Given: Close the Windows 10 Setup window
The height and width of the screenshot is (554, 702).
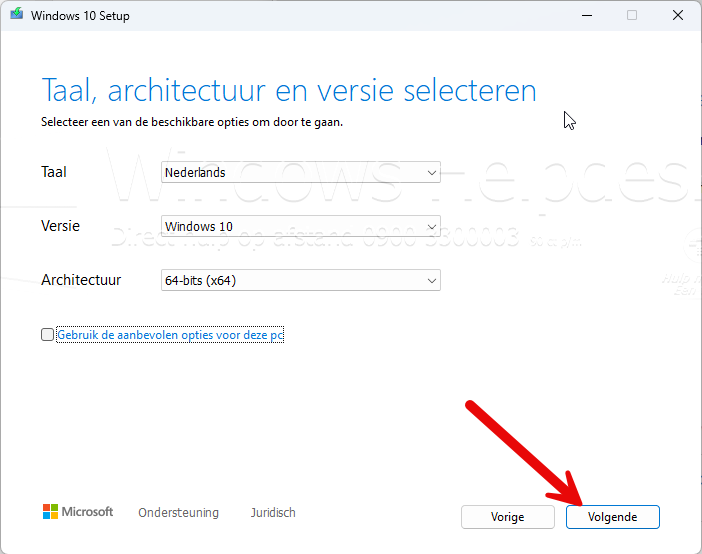Looking at the screenshot, I should 678,16.
